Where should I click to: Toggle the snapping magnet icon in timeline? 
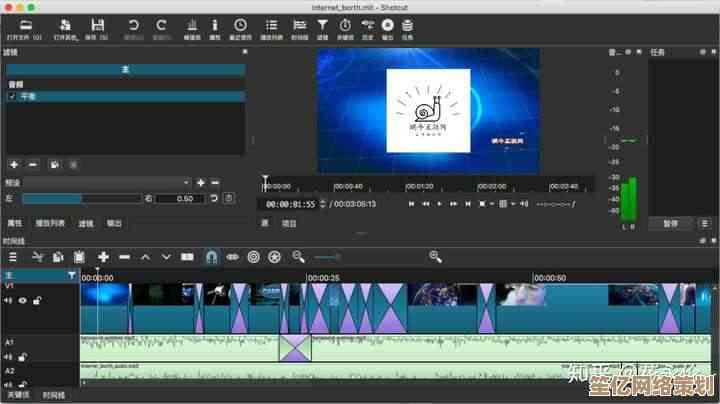click(211, 257)
